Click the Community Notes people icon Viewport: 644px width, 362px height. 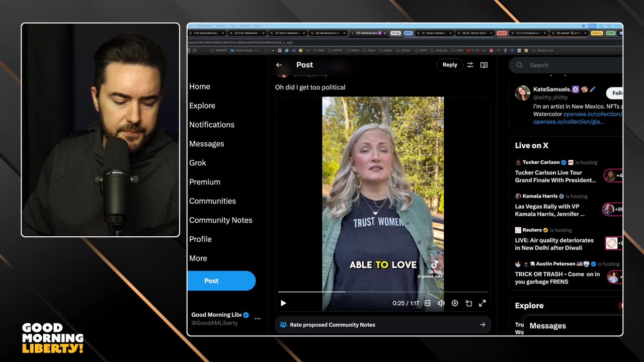283,325
